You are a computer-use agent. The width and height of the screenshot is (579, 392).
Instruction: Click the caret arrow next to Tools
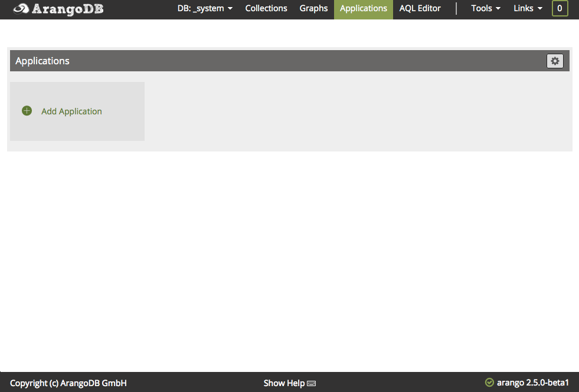(498, 9)
